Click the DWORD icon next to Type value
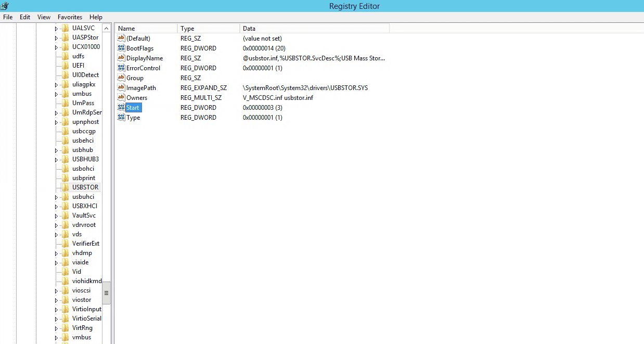The height and width of the screenshot is (344, 644). (x=121, y=118)
